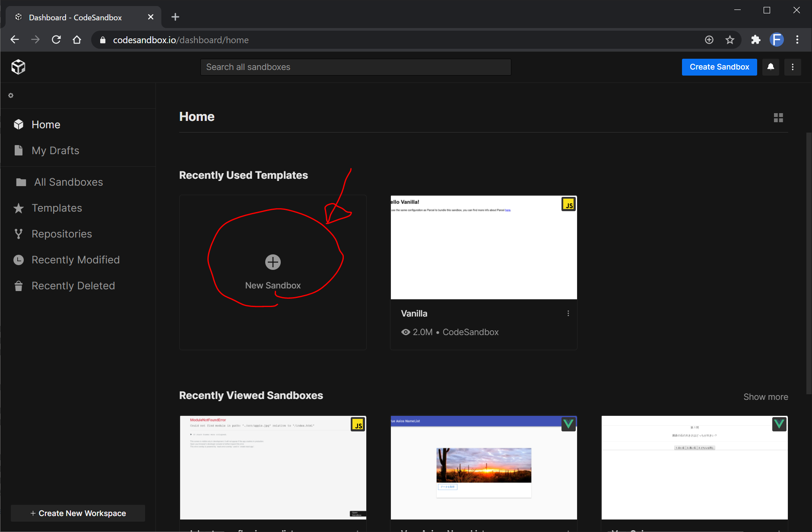Toggle grid view layout icon
The width and height of the screenshot is (812, 532).
coord(778,117)
